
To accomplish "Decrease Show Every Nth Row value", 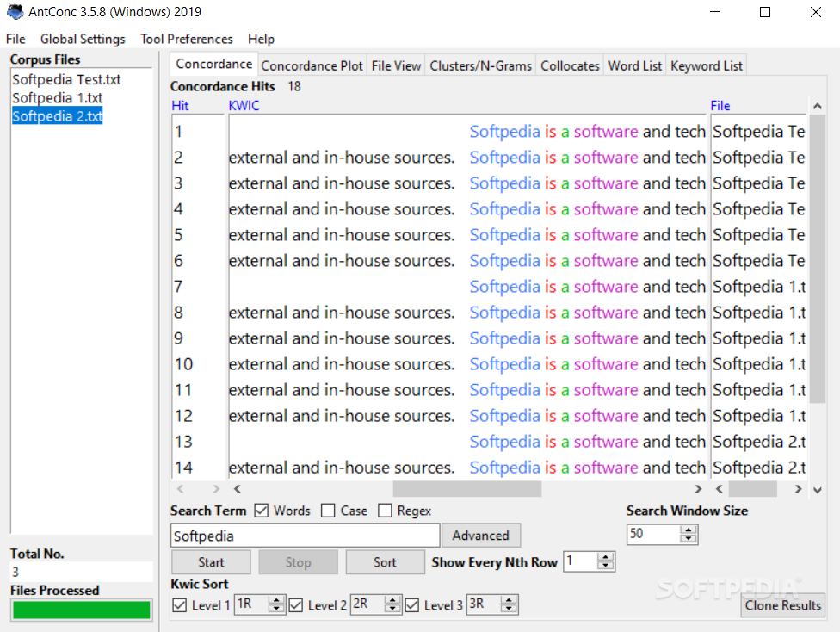I will [x=605, y=566].
